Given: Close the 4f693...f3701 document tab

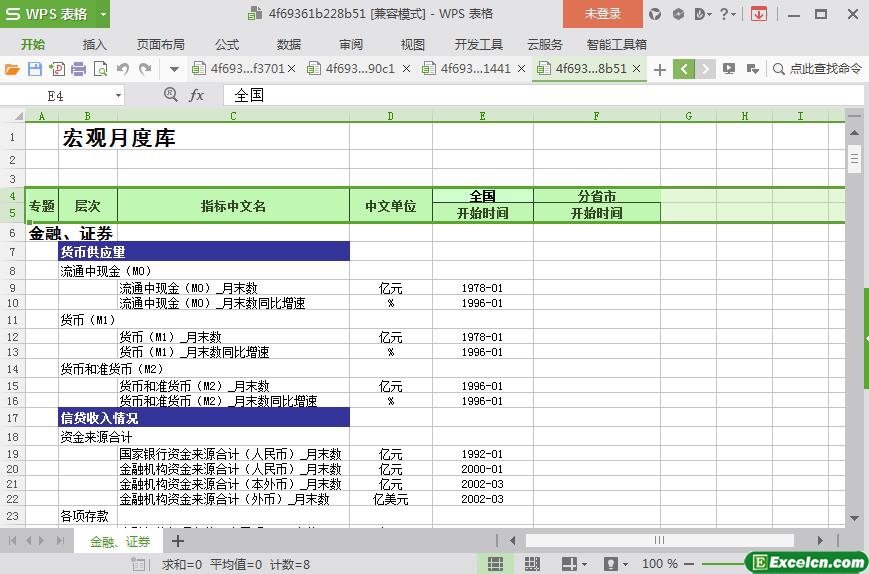Looking at the screenshot, I should pyautogui.click(x=292, y=69).
